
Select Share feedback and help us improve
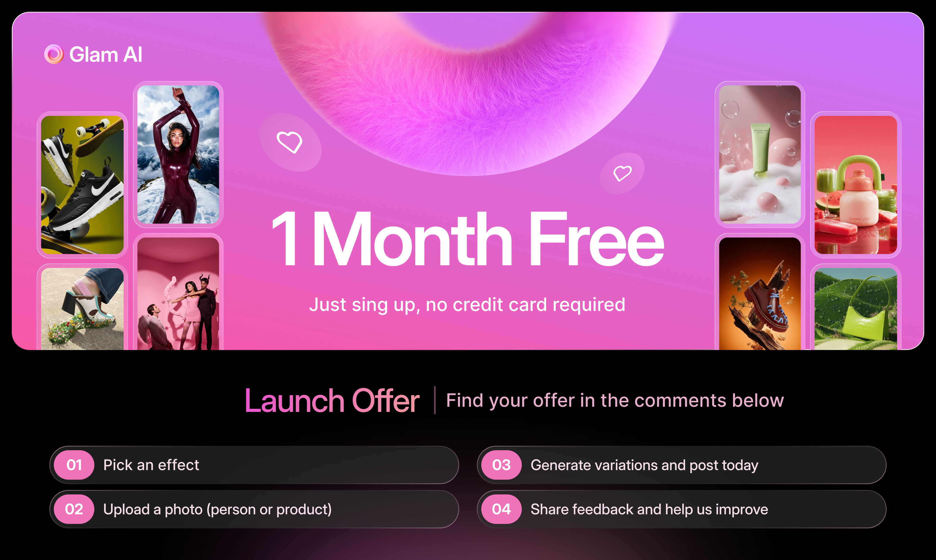682,509
